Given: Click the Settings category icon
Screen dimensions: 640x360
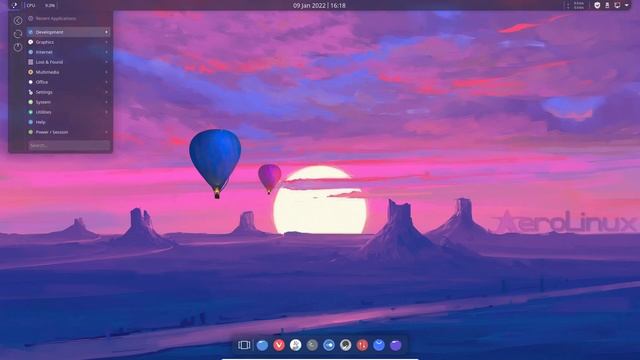Looking at the screenshot, I should click(31, 92).
